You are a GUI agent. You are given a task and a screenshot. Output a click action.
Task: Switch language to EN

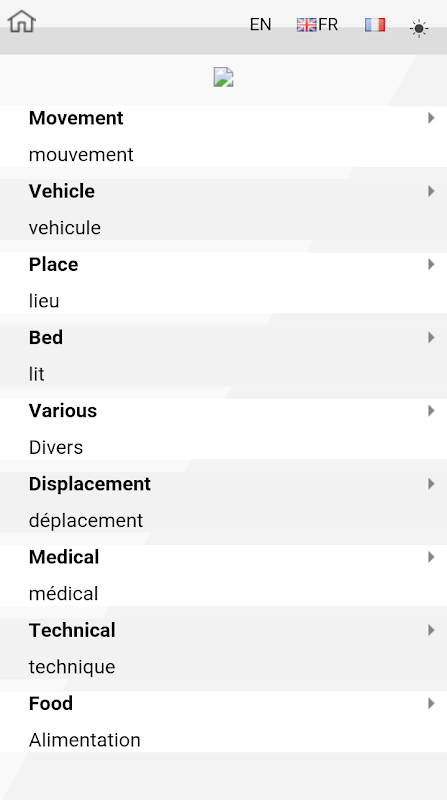point(260,24)
